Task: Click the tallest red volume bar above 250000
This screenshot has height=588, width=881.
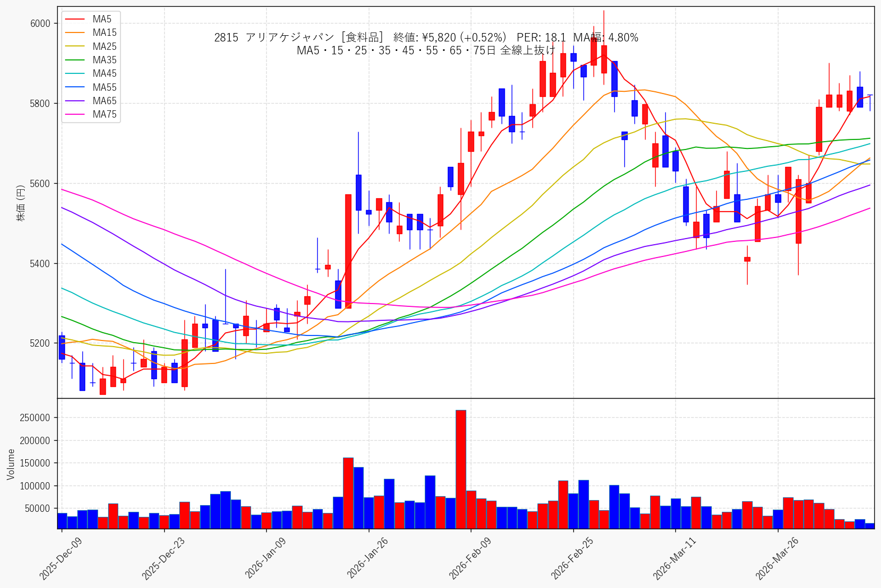Action: point(461,469)
